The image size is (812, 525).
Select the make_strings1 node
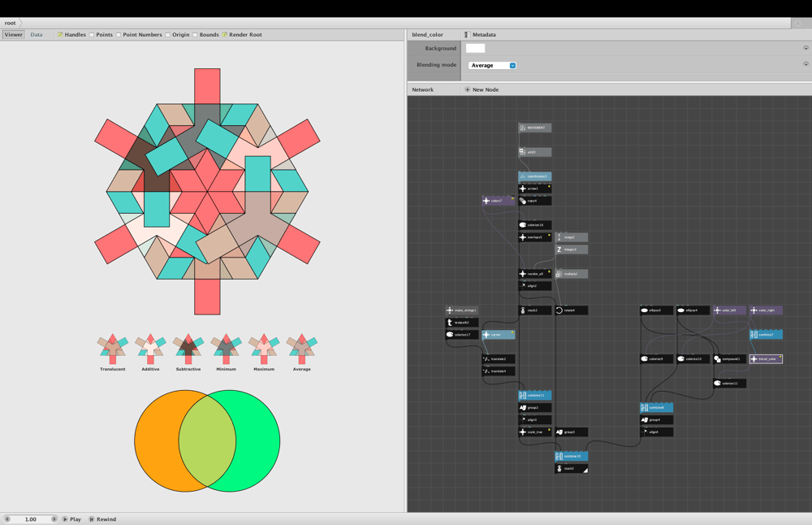[462, 310]
